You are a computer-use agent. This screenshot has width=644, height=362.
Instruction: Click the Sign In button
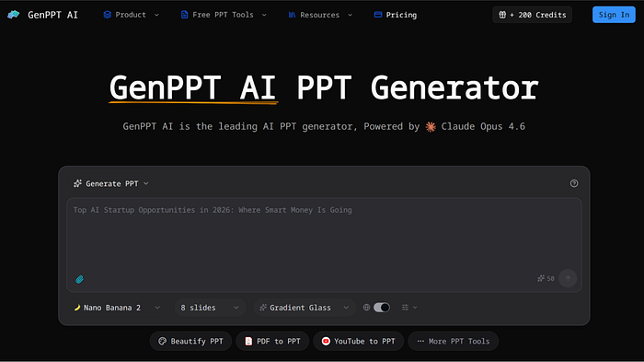click(614, 15)
